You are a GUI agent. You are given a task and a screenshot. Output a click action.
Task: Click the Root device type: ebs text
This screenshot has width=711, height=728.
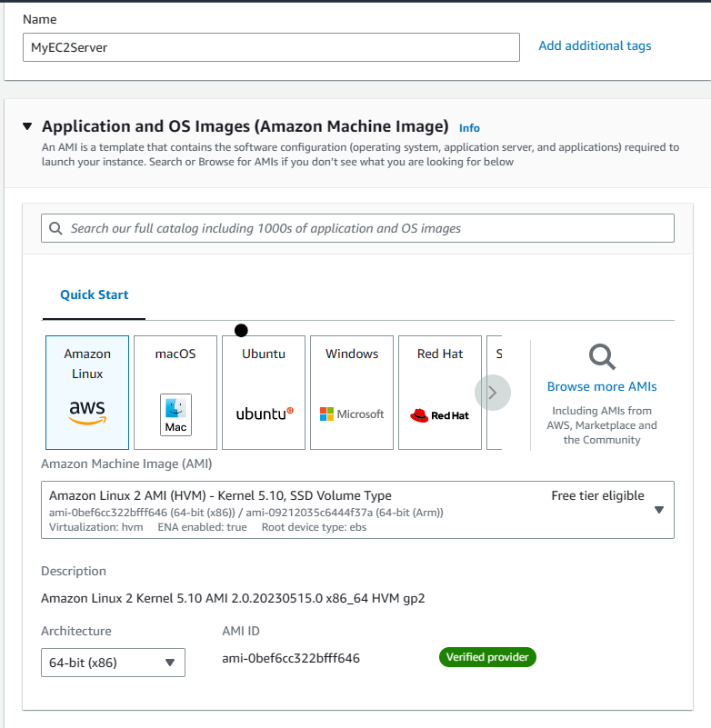314,527
